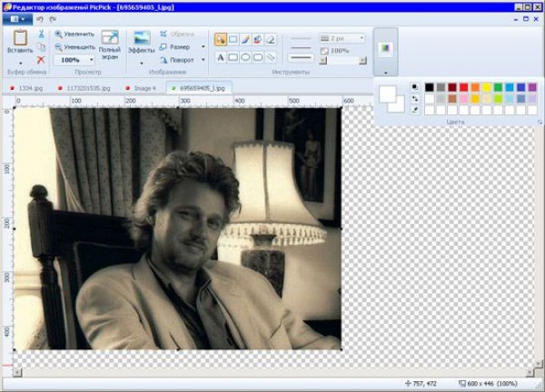Select the 695659405_l.jpg tab
545x392 pixels.
click(199, 88)
